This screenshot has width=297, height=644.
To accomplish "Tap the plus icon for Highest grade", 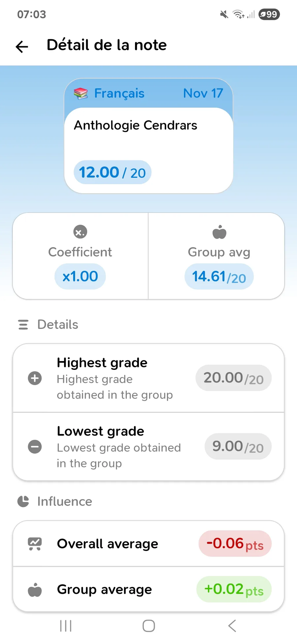I will pos(35,378).
